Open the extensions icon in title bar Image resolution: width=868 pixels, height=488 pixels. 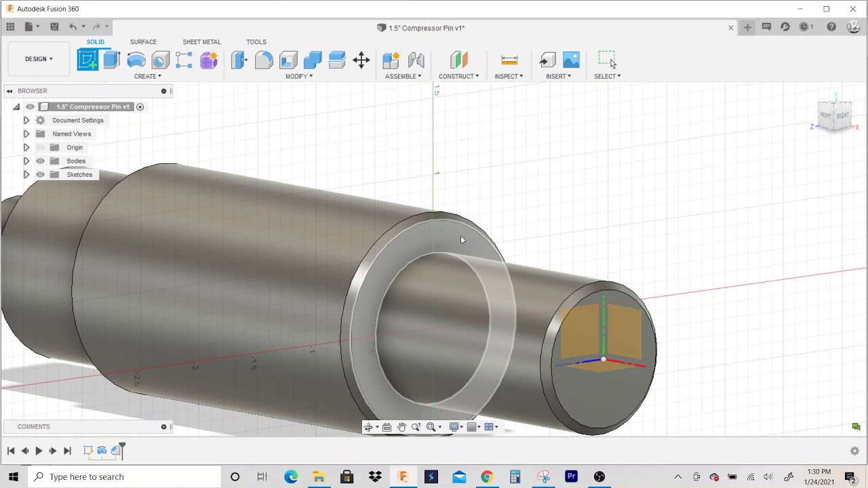tap(785, 27)
